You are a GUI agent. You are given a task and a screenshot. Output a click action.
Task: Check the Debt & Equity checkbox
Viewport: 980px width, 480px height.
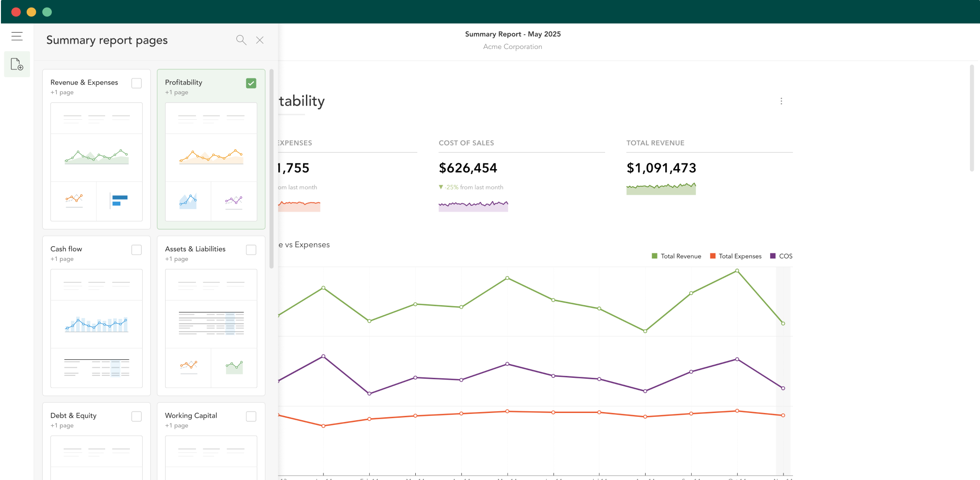[137, 416]
